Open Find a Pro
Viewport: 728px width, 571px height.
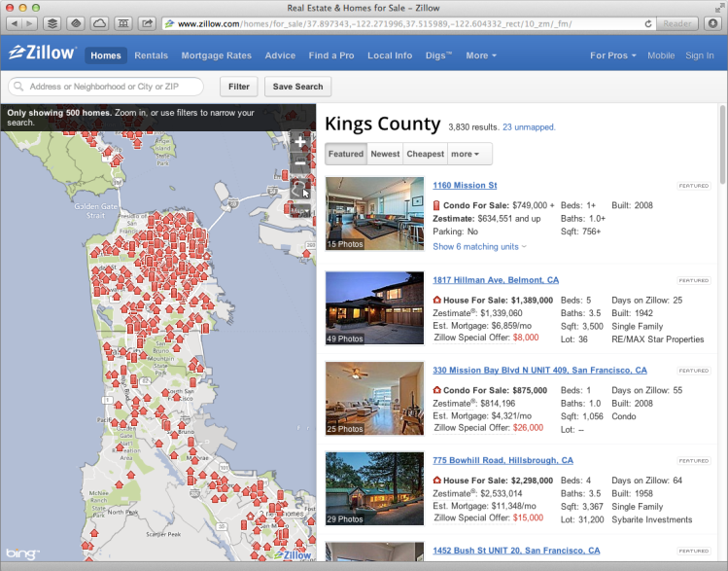tap(331, 55)
